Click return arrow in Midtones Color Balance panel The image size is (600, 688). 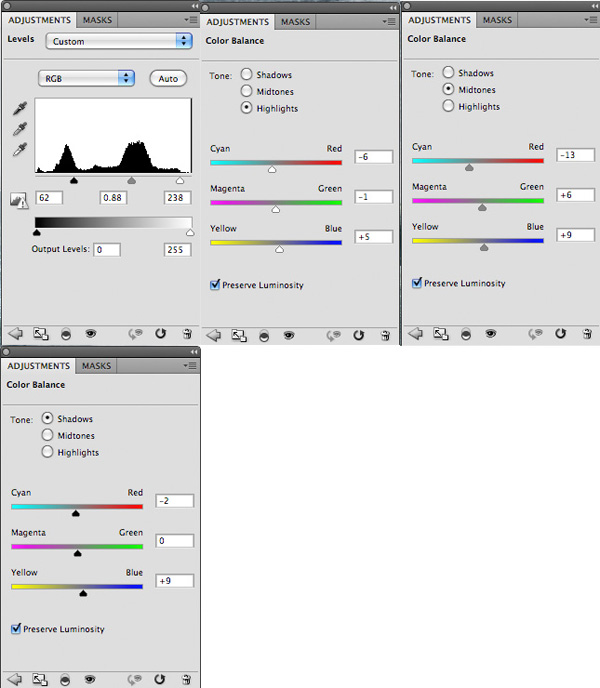point(416,334)
